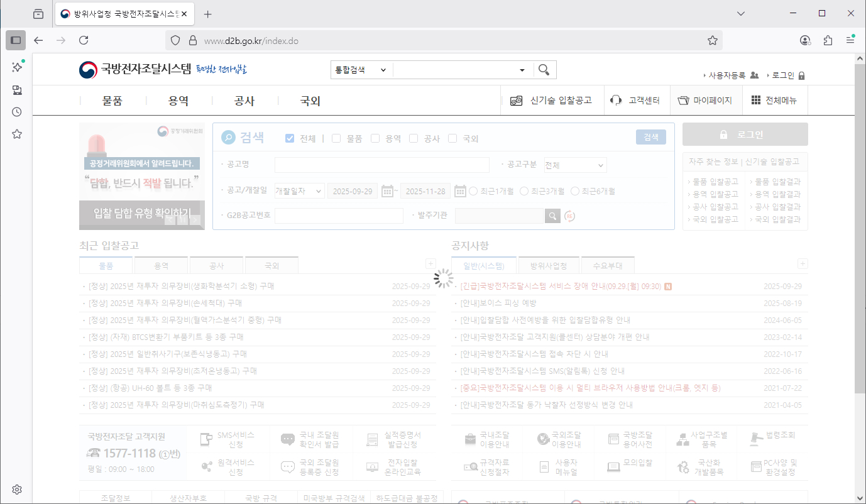This screenshot has height=504, width=866.
Task: Open the 사용자등록 link
Action: click(x=726, y=75)
